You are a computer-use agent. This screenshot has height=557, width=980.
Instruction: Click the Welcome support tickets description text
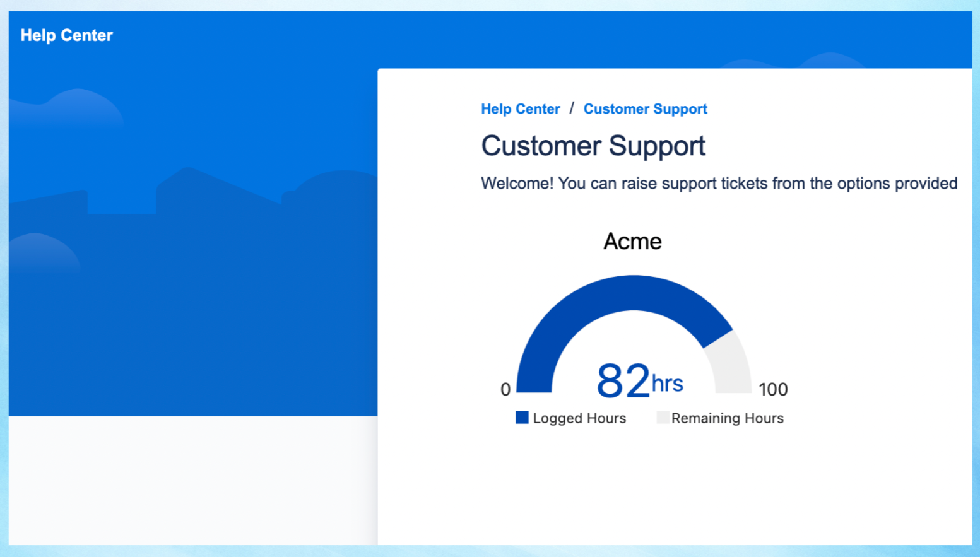click(719, 184)
